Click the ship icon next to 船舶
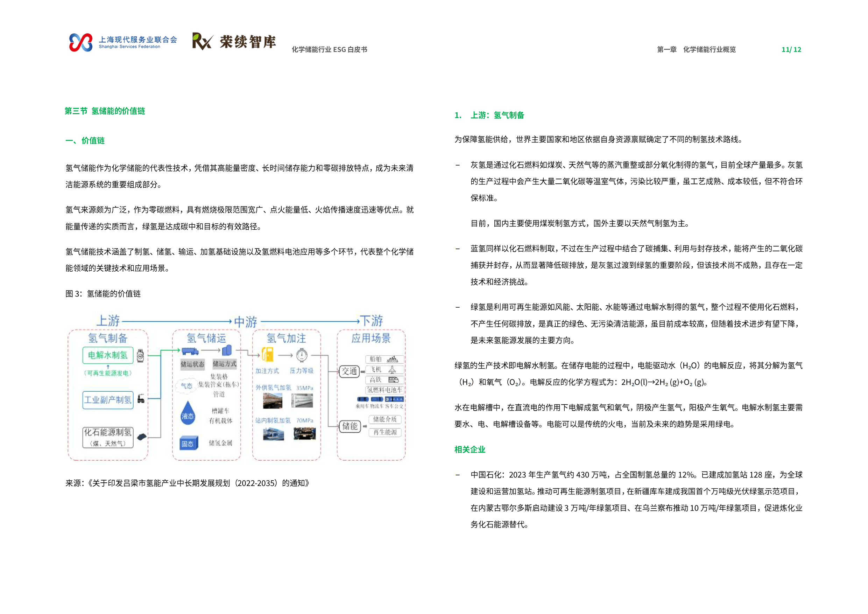 point(393,359)
